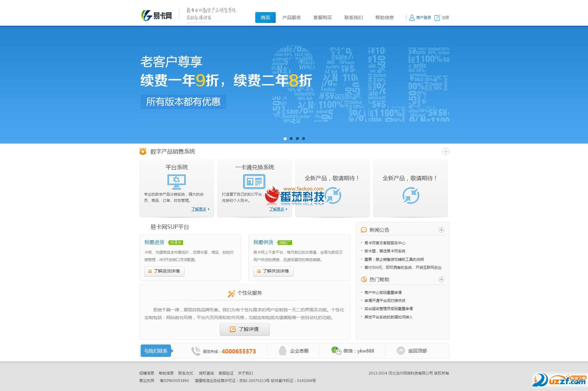Open the 关于我们 footer link
This screenshot has width=588, height=391.
[246, 373]
